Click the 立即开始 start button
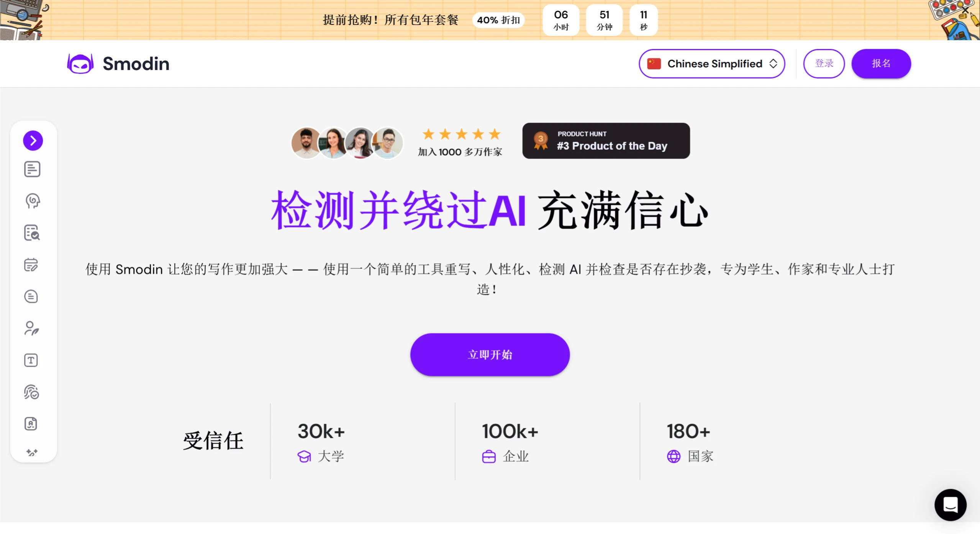The image size is (980, 534). [x=490, y=355]
